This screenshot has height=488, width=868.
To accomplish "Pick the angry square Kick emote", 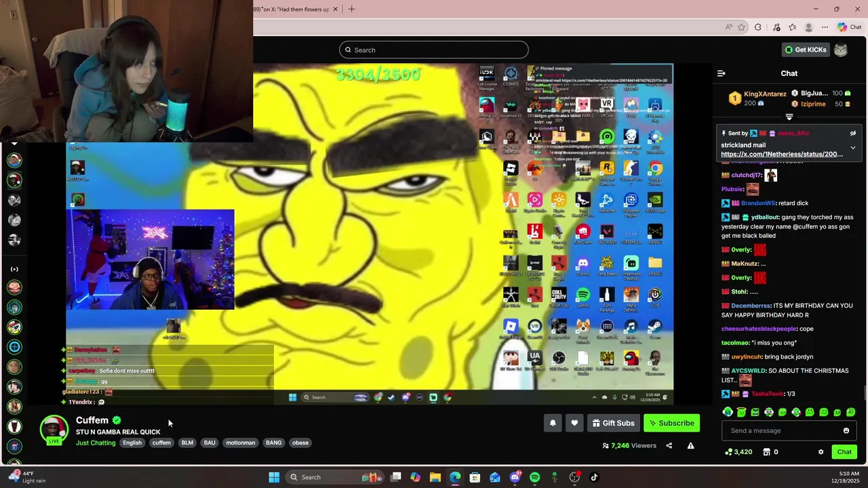I will [x=755, y=412].
